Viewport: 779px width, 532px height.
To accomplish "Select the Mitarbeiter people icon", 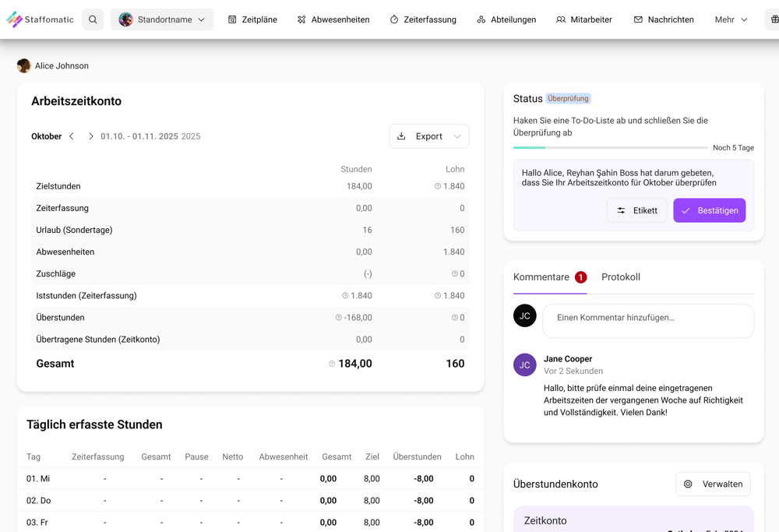I will tap(562, 19).
